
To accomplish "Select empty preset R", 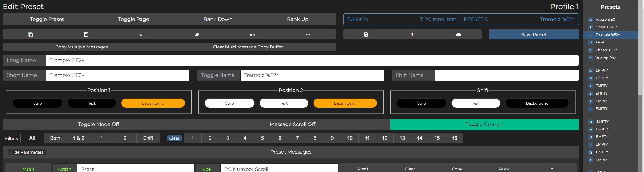I will click(x=610, y=160).
